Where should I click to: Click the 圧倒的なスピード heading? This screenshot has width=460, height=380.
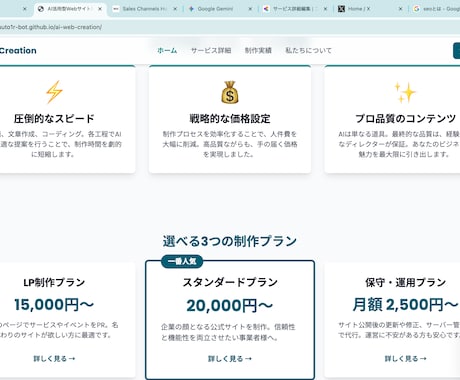tap(54, 119)
